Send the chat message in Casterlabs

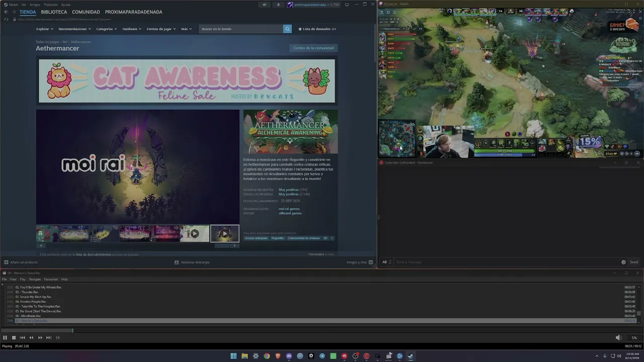634,262
